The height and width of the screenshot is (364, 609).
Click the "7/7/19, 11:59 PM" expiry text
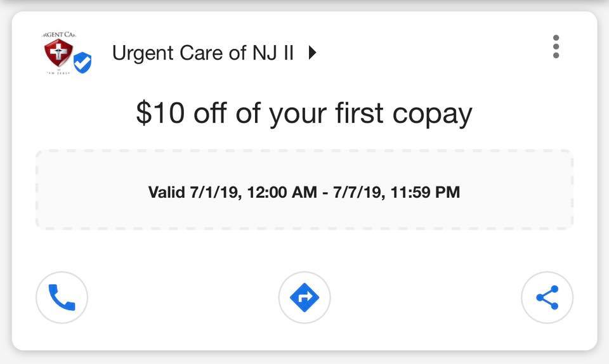(396, 192)
